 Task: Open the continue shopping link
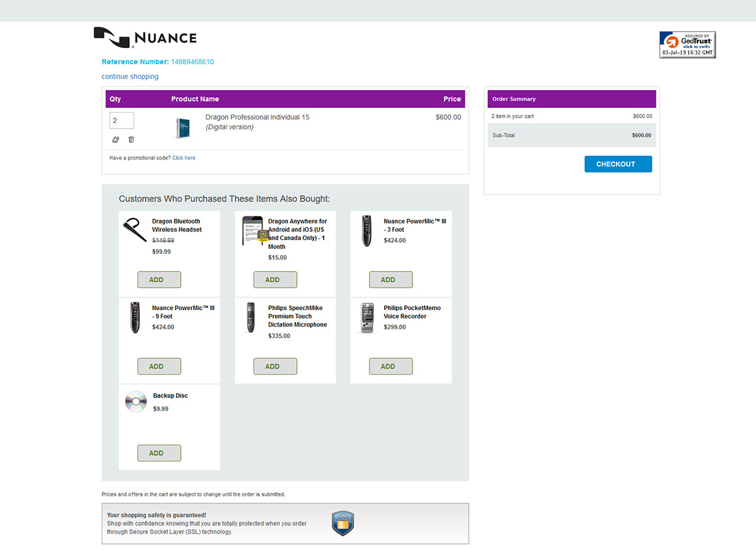click(130, 76)
